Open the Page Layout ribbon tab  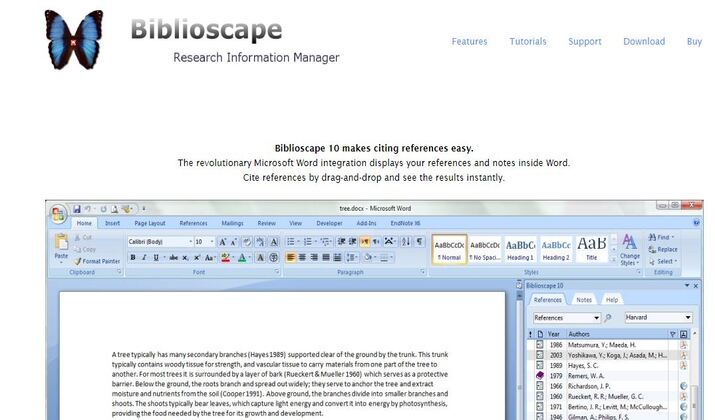pos(150,223)
